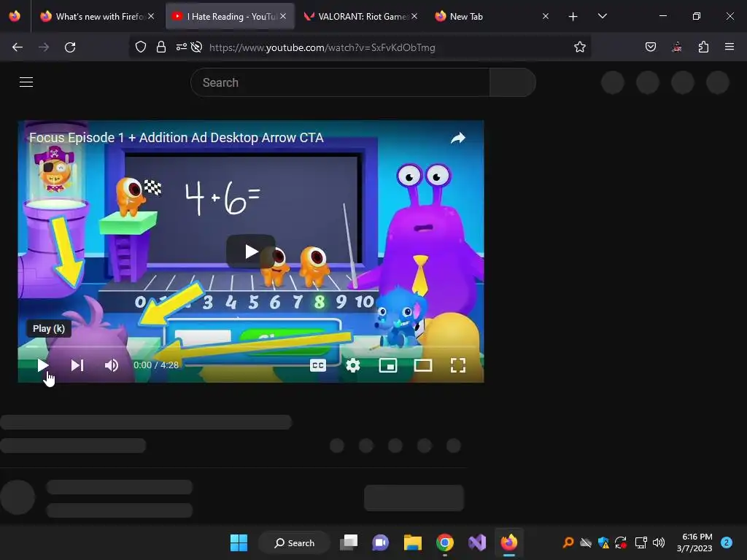Close the What's new with Firefox tab
The image size is (747, 560).
click(151, 16)
